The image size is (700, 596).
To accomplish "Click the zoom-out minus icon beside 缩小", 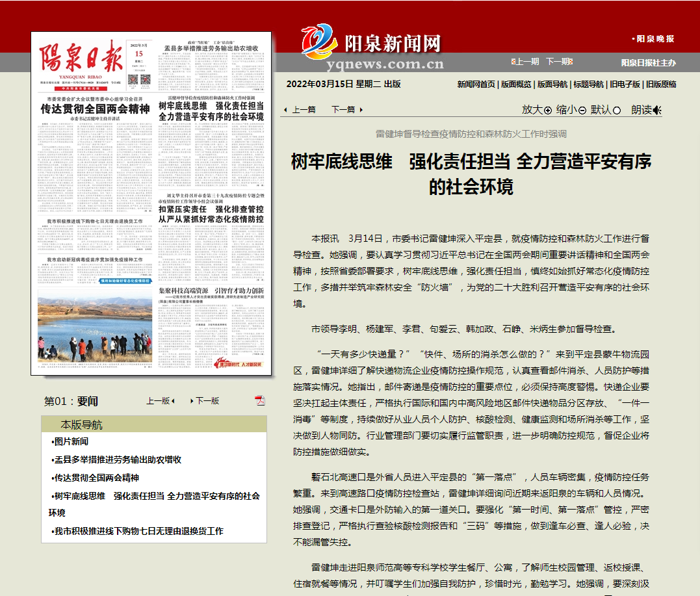I will point(582,110).
